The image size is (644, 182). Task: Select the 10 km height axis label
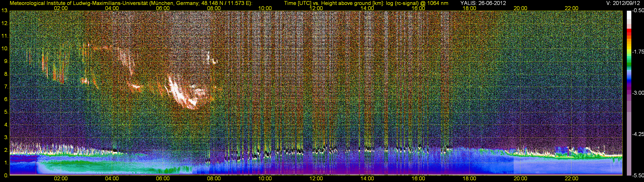pos(5,49)
